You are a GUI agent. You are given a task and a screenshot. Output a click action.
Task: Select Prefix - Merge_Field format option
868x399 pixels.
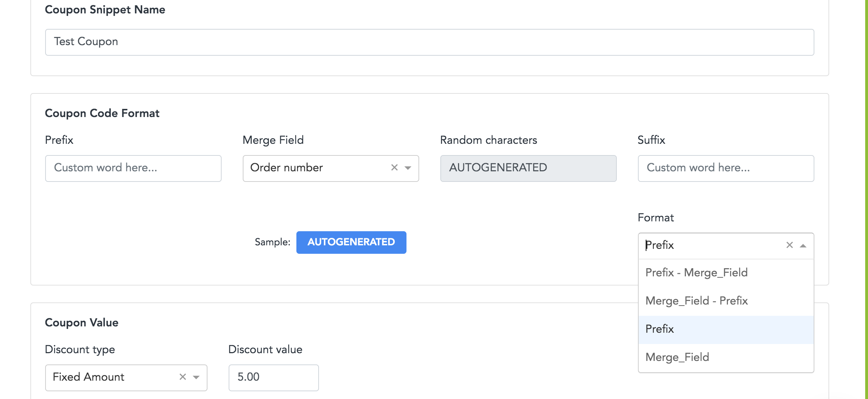(x=697, y=272)
